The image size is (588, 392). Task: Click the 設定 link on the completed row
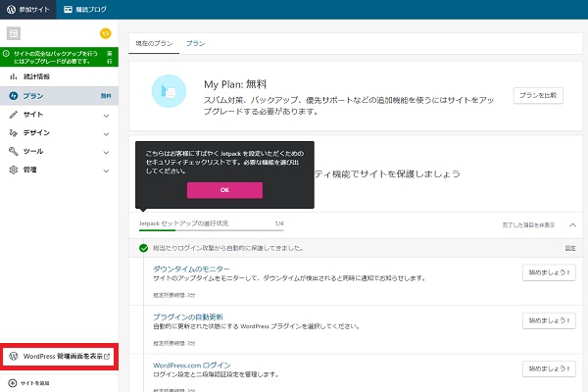pos(570,248)
